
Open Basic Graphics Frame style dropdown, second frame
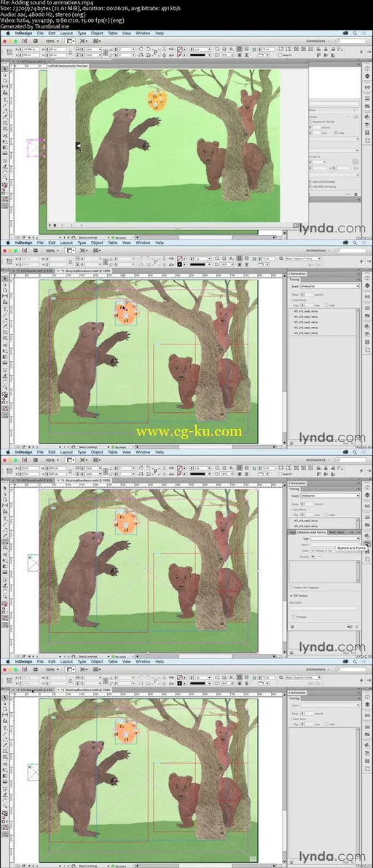[x=302, y=259]
